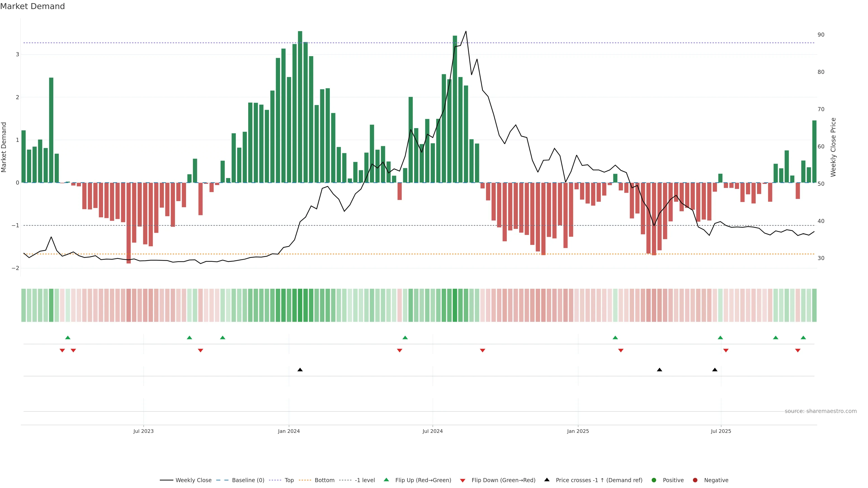Click darkest green heatmap cell
The width and height of the screenshot is (868, 488).
[300, 305]
